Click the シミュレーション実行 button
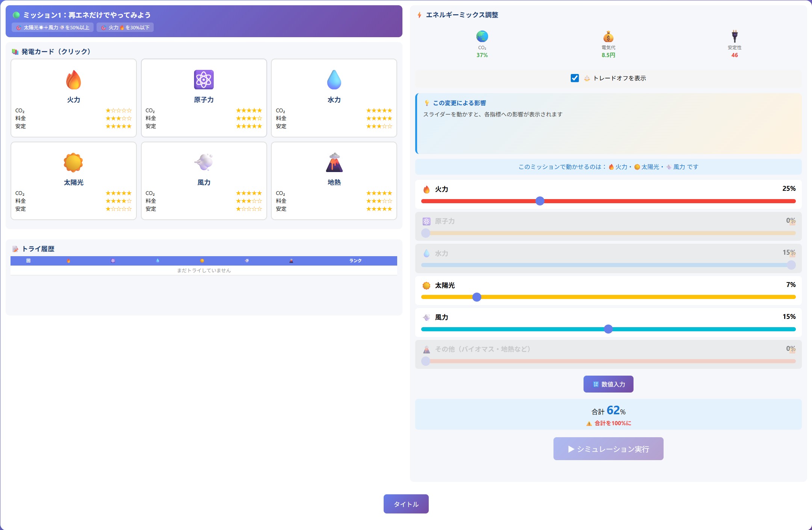This screenshot has width=812, height=530. click(x=608, y=449)
